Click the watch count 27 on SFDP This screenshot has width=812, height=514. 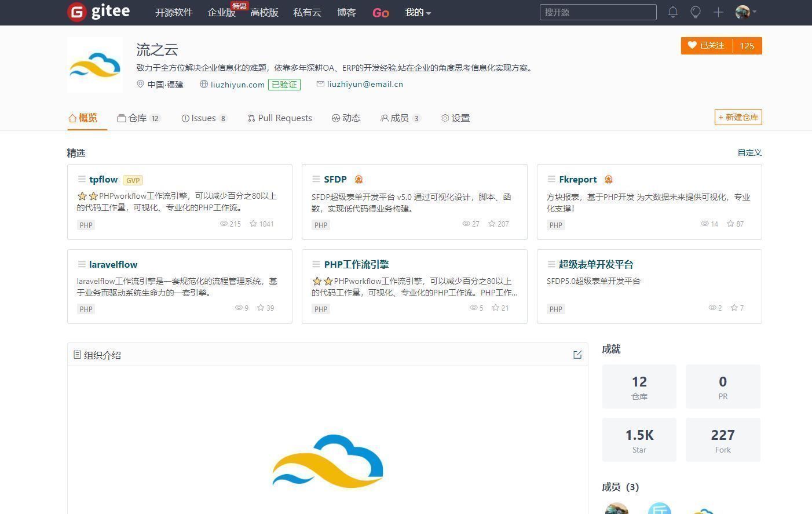(471, 224)
